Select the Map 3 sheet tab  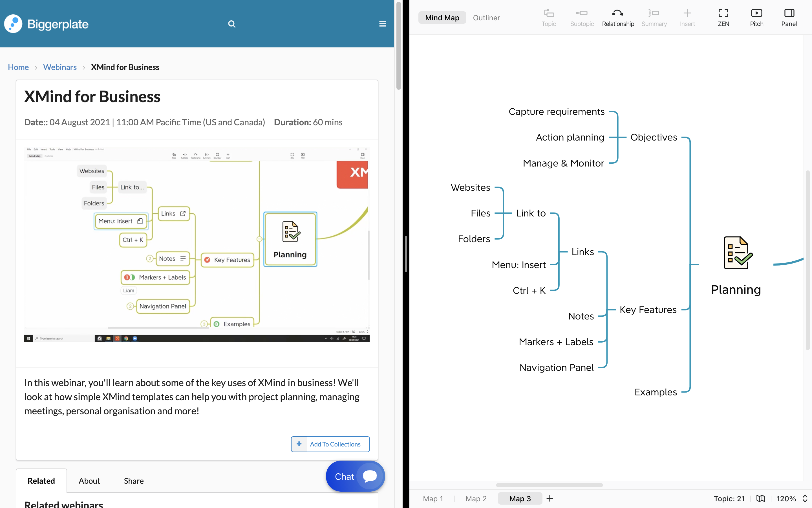point(520,499)
